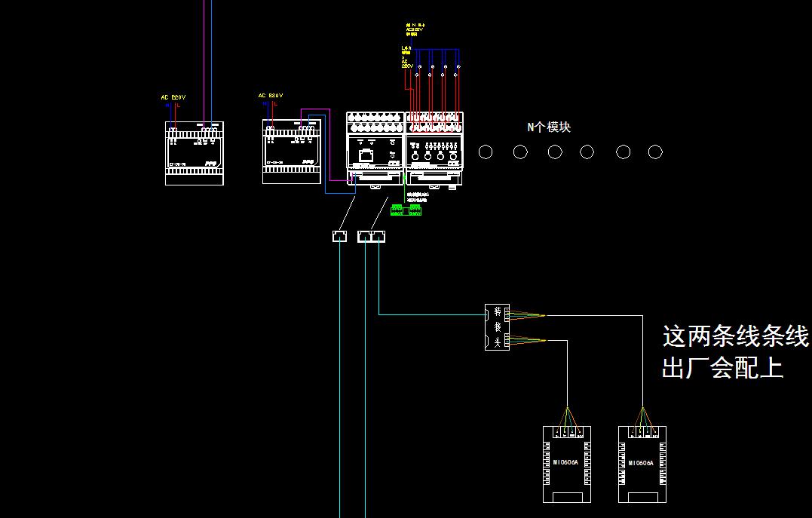
Task: Select the cyan horizontal wire to the adapter
Action: click(x=430, y=314)
